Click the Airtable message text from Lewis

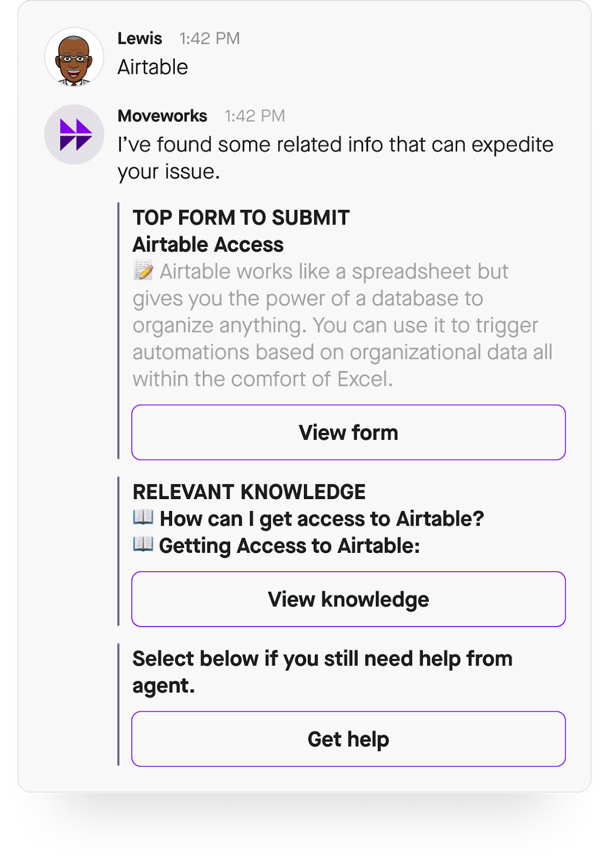click(153, 67)
